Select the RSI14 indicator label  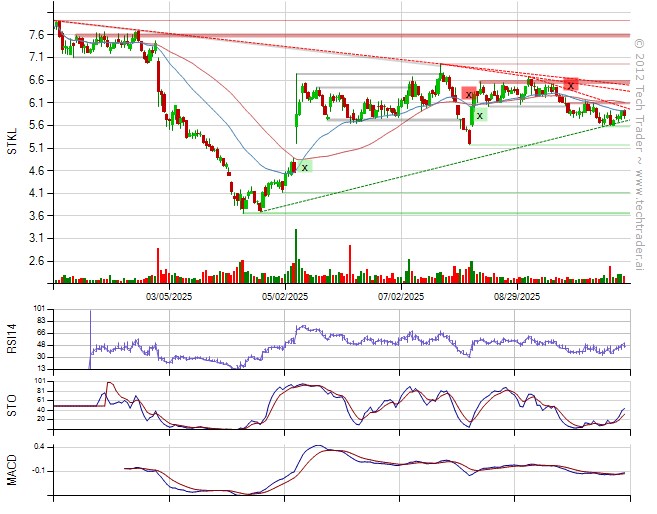pyautogui.click(x=13, y=339)
